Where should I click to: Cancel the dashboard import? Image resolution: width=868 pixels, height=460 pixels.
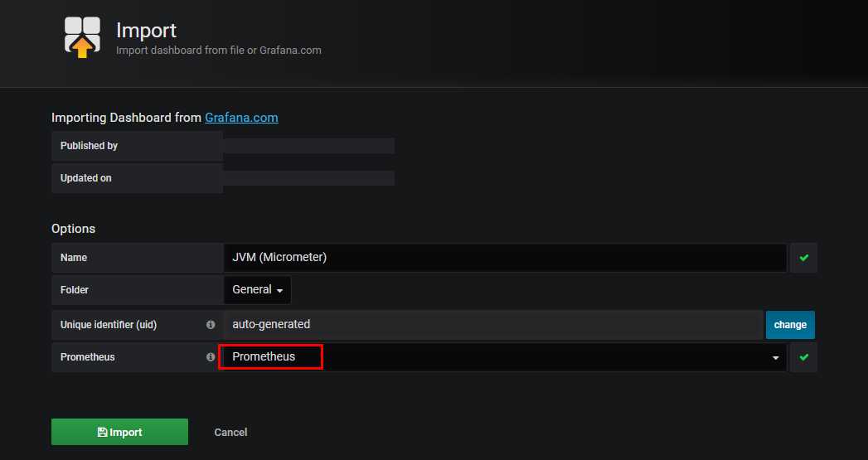tap(230, 433)
